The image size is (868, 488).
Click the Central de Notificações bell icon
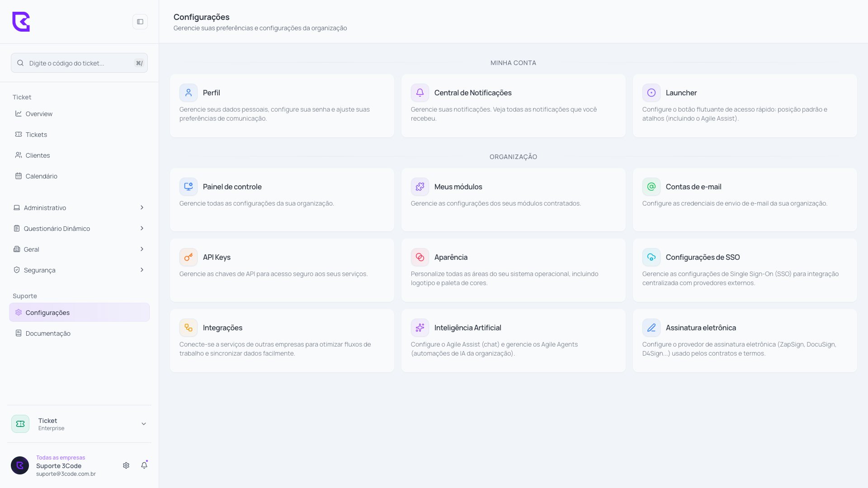pyautogui.click(x=420, y=93)
